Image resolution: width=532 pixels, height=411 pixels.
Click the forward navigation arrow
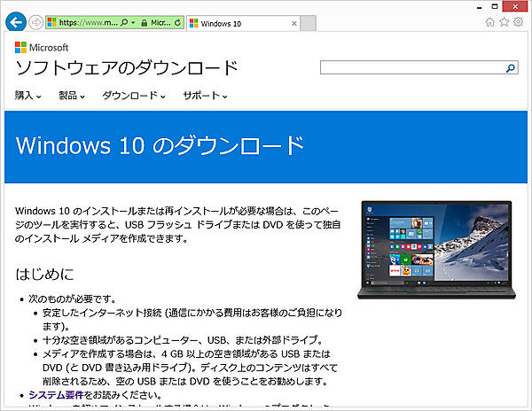tap(35, 22)
